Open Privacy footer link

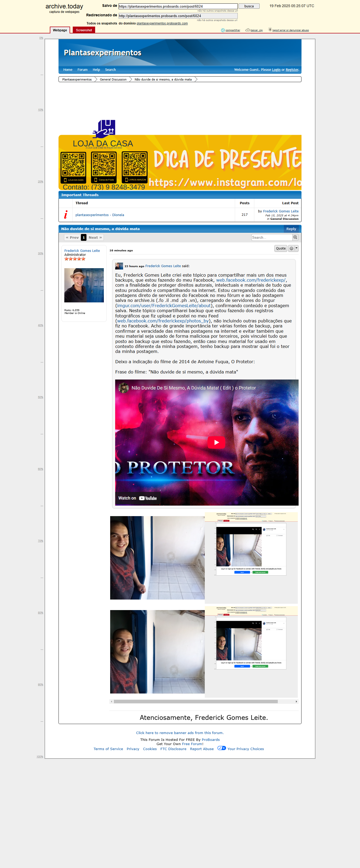click(133, 749)
